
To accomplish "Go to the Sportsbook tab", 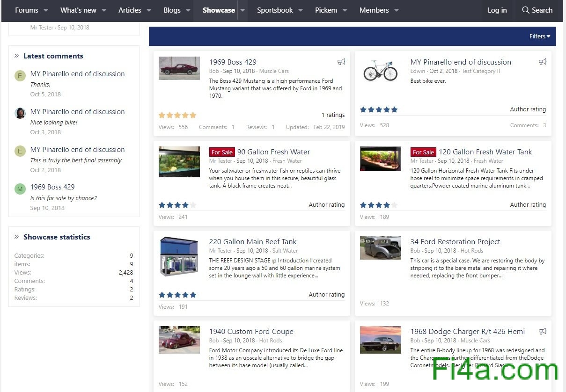I will 275,10.
